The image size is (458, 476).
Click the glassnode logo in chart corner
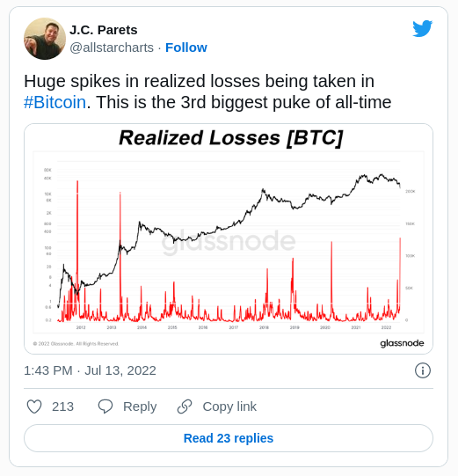[x=403, y=343]
